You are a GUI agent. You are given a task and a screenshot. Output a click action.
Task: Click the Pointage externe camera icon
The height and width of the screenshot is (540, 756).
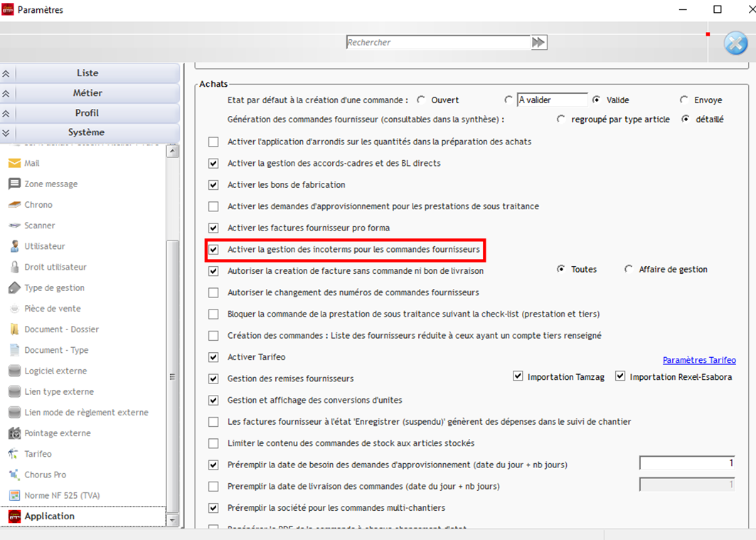click(14, 433)
